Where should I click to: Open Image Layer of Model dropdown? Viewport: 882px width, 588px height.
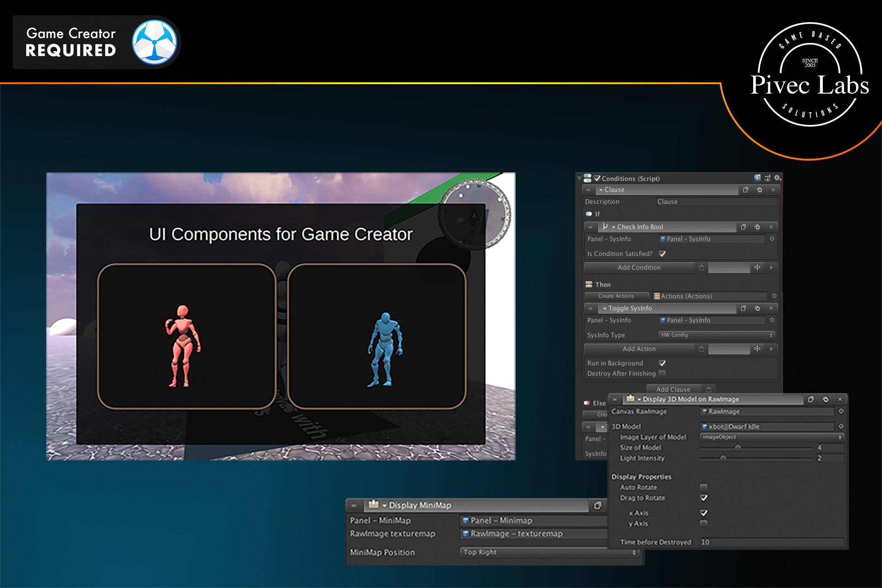772,437
